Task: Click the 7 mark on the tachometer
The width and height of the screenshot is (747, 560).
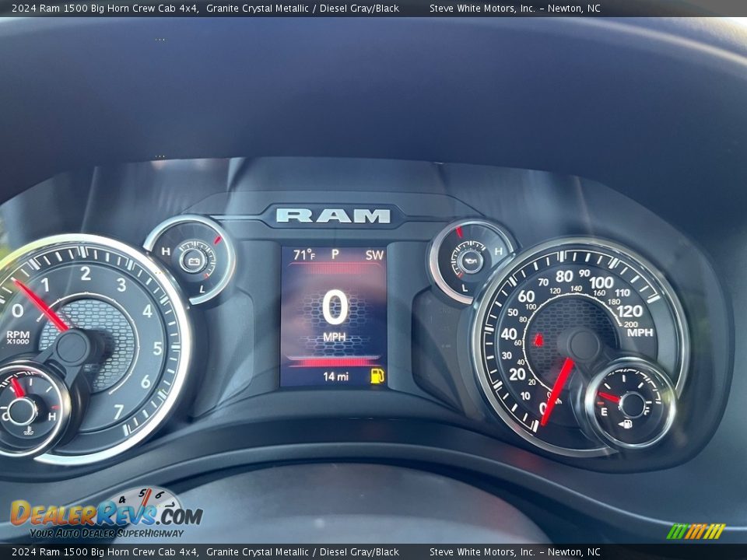Action: pos(118,411)
